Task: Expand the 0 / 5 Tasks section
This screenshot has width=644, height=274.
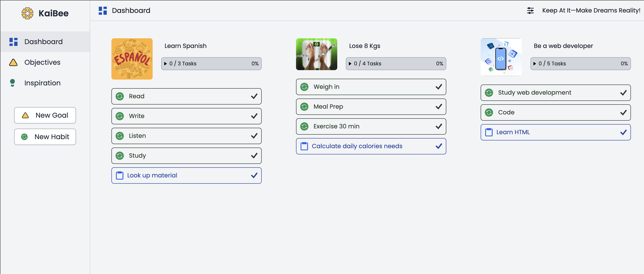Action: pyautogui.click(x=535, y=64)
